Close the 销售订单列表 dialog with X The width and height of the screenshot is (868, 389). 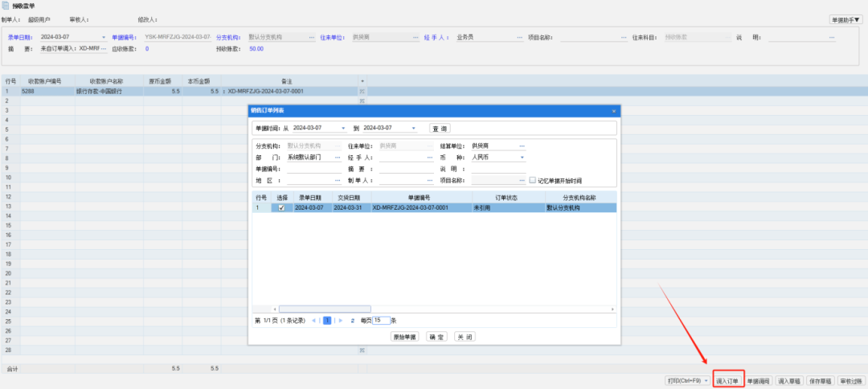pyautogui.click(x=613, y=110)
